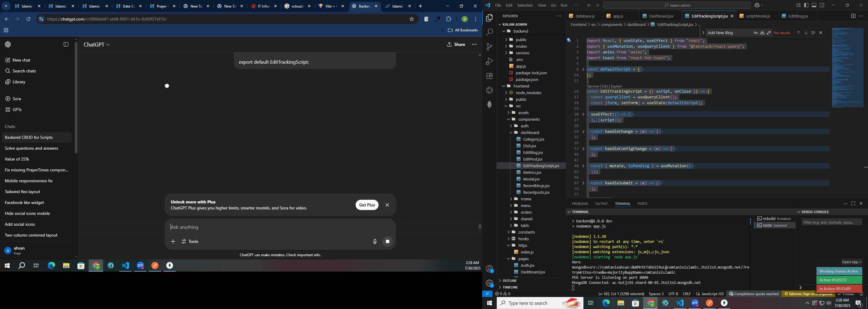
Task: Toggle Match Whole Word in the find widget
Action: [762, 33]
